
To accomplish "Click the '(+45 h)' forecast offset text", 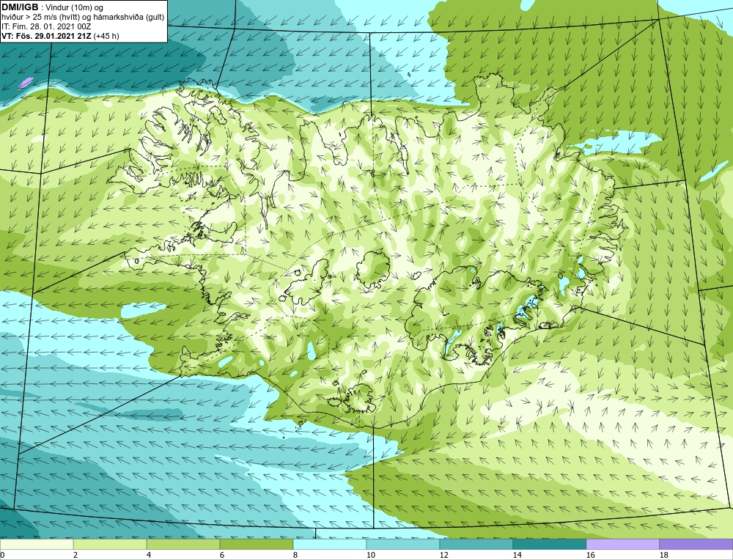I will pyautogui.click(x=106, y=36).
